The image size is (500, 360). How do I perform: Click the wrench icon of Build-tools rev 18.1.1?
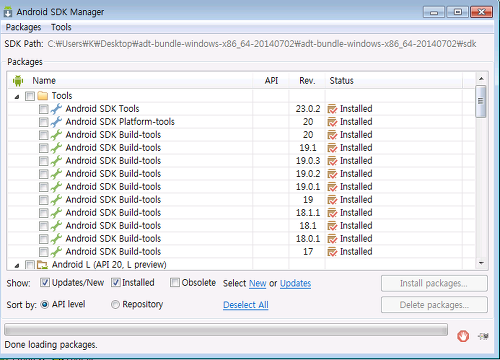56,213
